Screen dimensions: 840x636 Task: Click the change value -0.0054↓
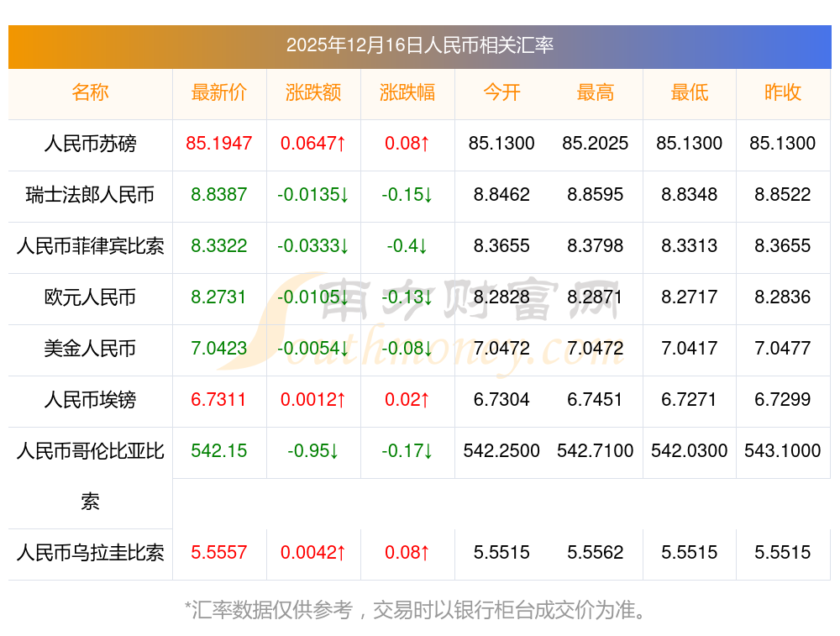[x=313, y=348]
